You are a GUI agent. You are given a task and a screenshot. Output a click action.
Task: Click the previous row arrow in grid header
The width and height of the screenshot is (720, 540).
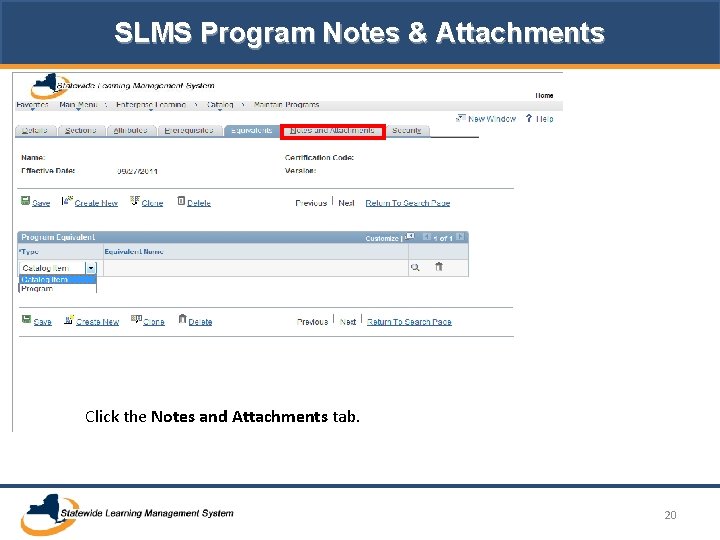(426, 237)
